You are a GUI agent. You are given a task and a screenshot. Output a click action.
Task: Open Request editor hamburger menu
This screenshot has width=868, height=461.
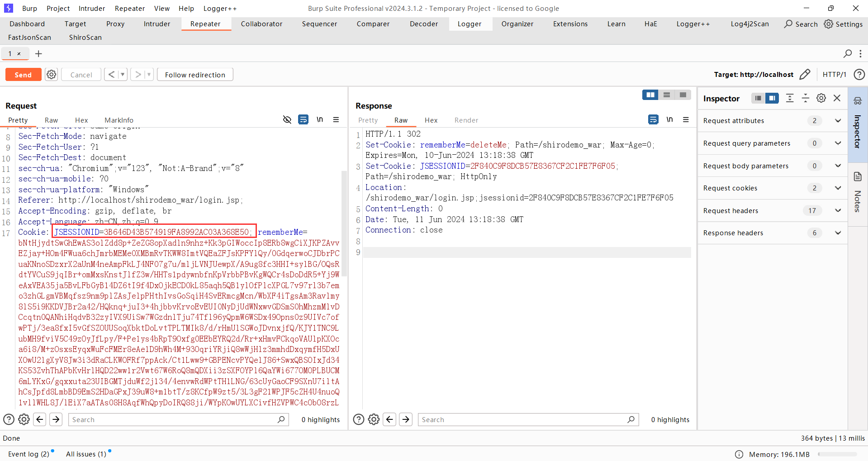(336, 119)
